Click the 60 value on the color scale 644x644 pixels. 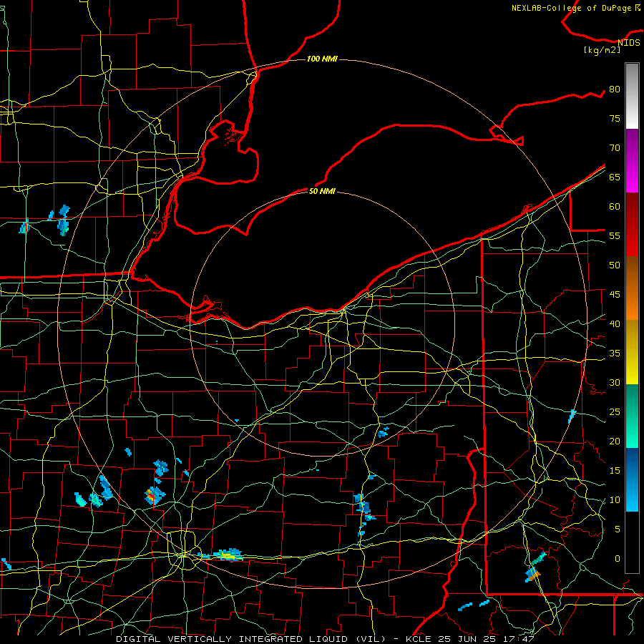615,207
